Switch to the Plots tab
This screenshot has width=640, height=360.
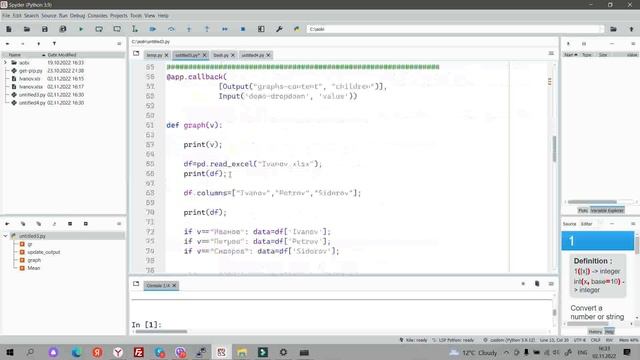click(583, 211)
